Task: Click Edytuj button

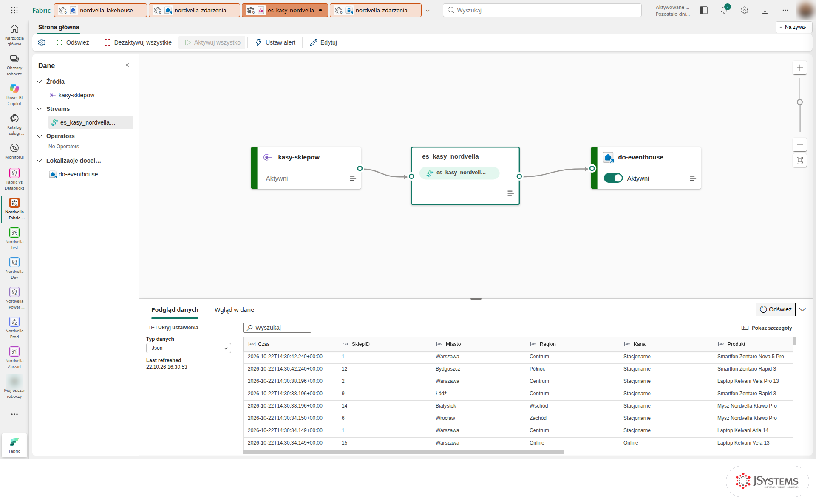Action: (323, 42)
